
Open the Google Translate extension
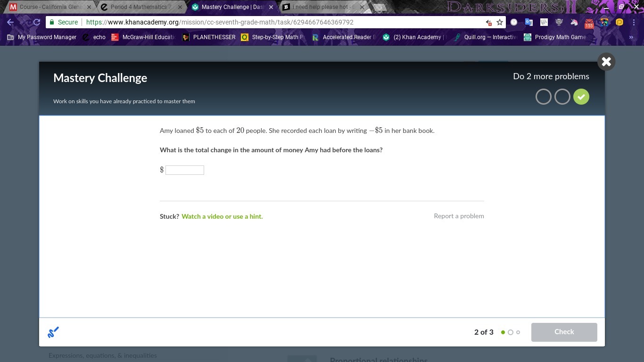point(528,22)
